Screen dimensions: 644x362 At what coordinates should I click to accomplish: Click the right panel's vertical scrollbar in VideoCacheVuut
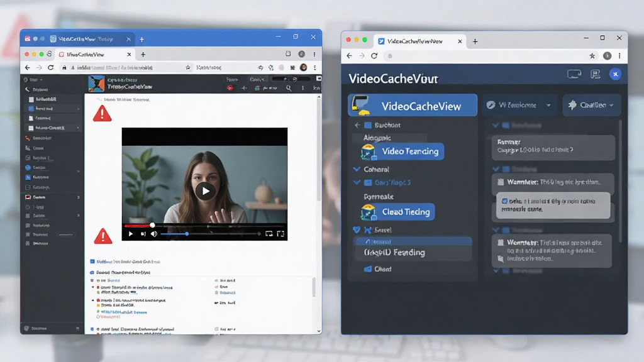tap(620, 180)
